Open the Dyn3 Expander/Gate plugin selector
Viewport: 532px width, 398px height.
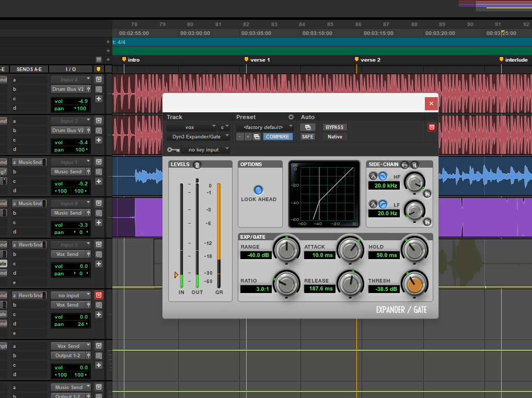[x=198, y=137]
